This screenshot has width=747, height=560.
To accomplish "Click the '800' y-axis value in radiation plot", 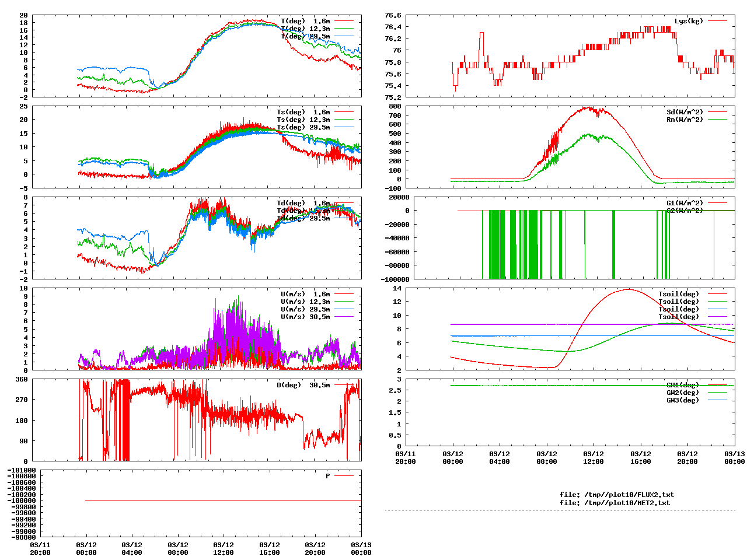I will [395, 106].
